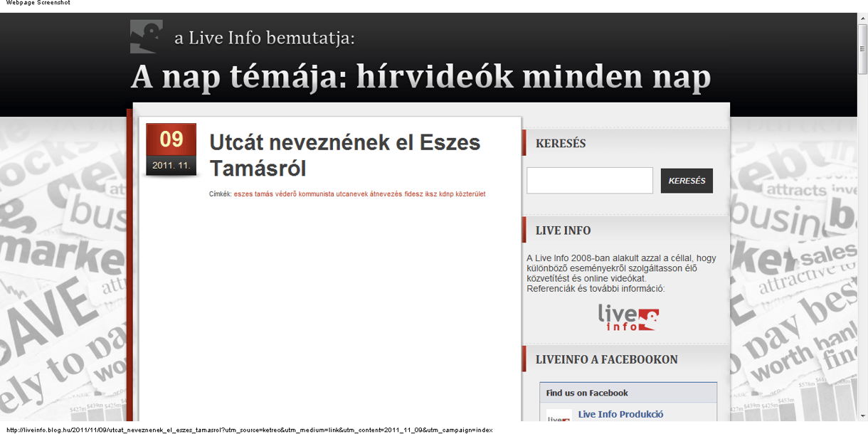Viewport: 868px width, 434px height.
Task: Open the red Live Info logo in sidebar
Action: click(628, 317)
